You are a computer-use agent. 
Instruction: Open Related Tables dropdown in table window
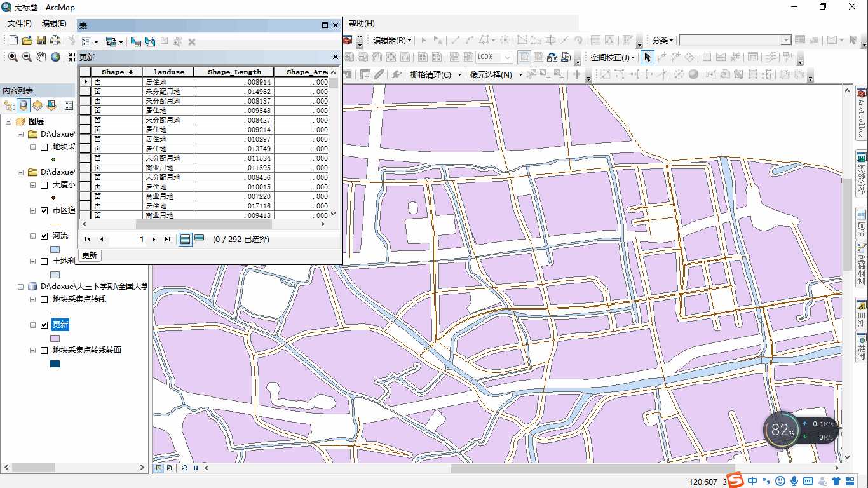[114, 42]
